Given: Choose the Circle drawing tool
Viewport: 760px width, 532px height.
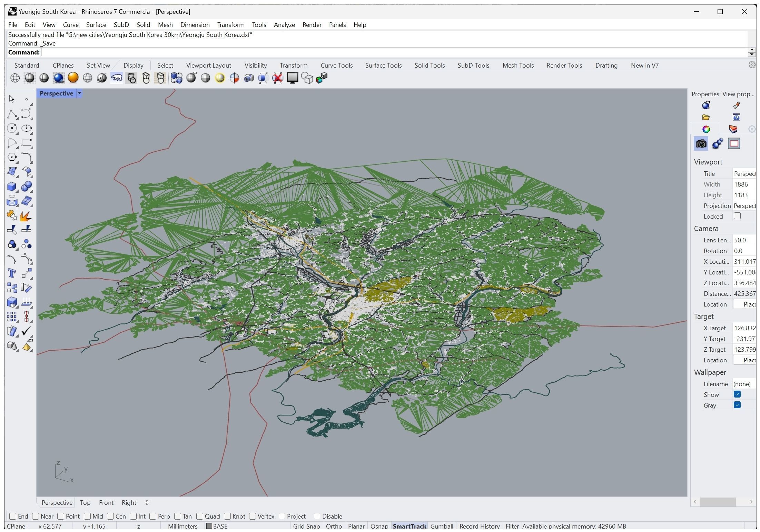Looking at the screenshot, I should 12,128.
